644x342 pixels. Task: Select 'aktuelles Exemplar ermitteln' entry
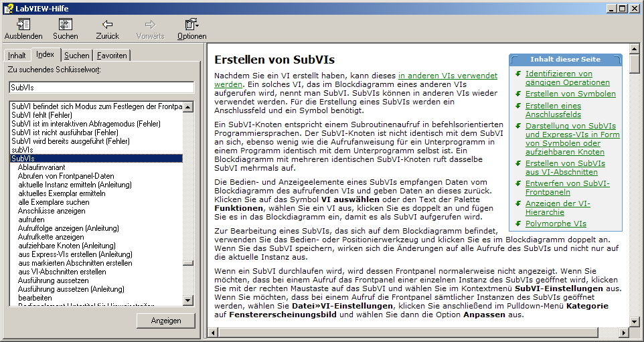(62, 193)
